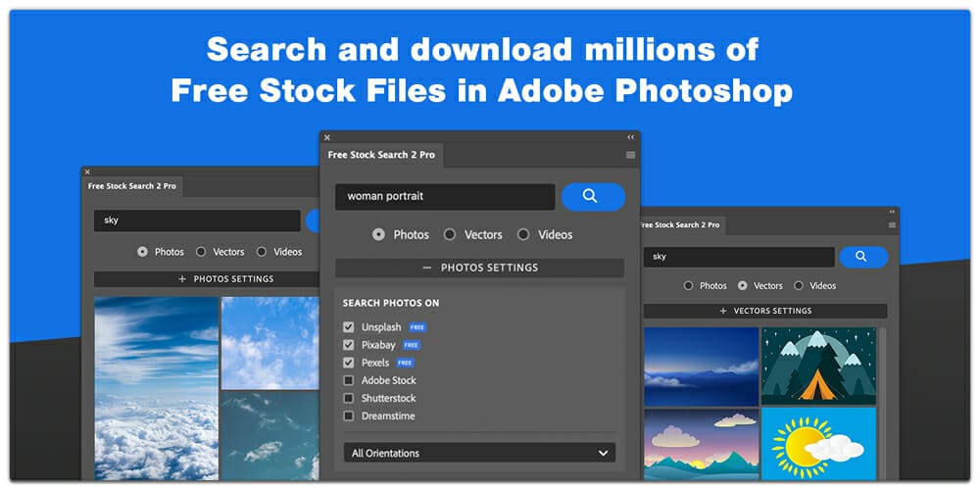Screen dimensions: 980x490
Task: Expand Vectors Settings in right panel
Action: [x=765, y=311]
